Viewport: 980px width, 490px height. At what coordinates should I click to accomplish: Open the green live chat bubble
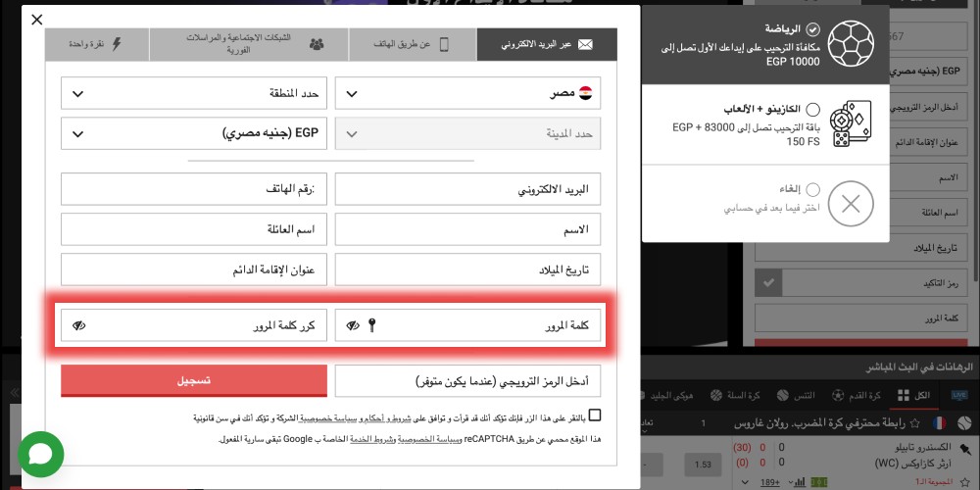40,455
